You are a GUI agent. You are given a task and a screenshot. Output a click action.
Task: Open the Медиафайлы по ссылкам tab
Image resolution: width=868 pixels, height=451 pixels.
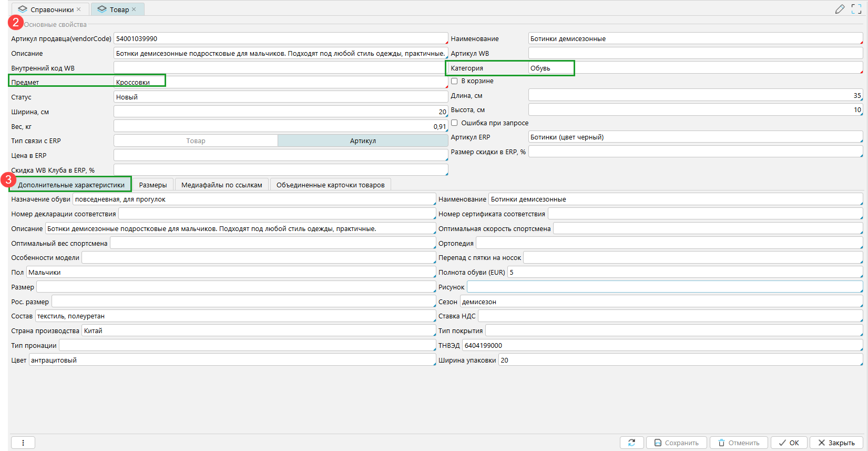[221, 185]
